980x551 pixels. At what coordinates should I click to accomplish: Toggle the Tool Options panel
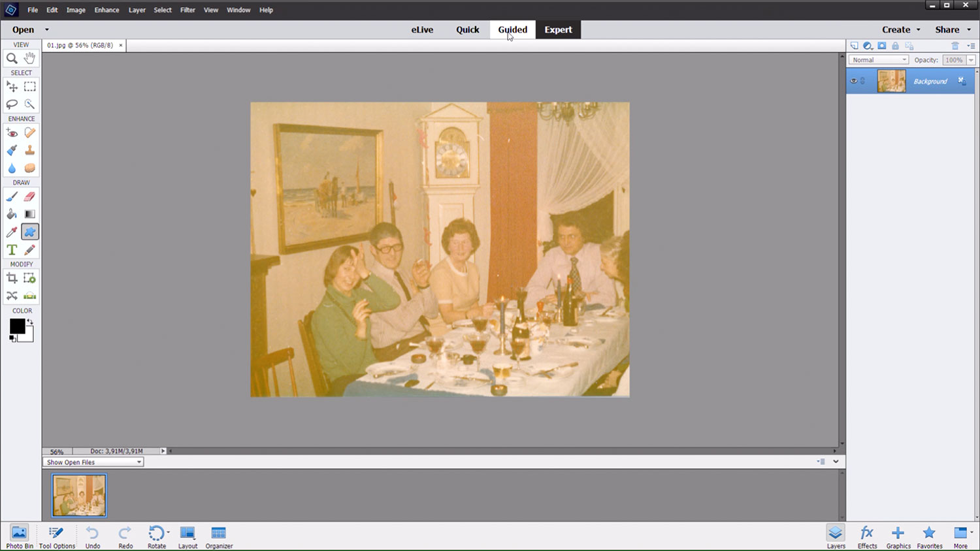click(57, 537)
